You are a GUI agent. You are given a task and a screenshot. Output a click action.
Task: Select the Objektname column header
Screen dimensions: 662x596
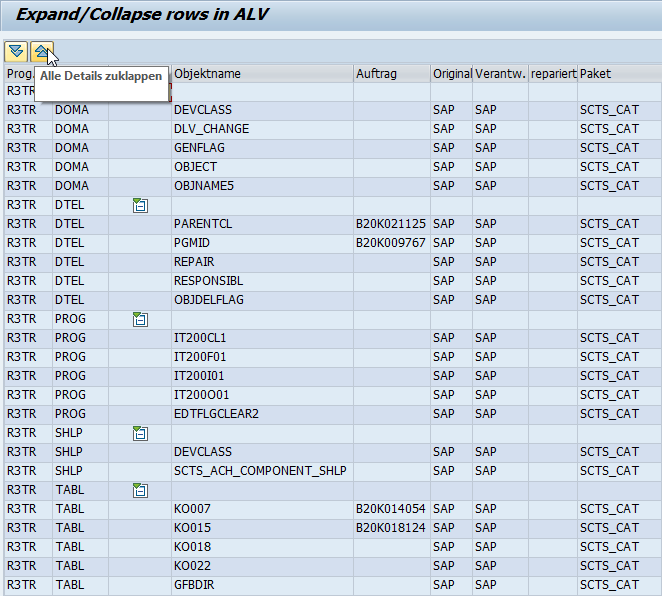[262, 74]
